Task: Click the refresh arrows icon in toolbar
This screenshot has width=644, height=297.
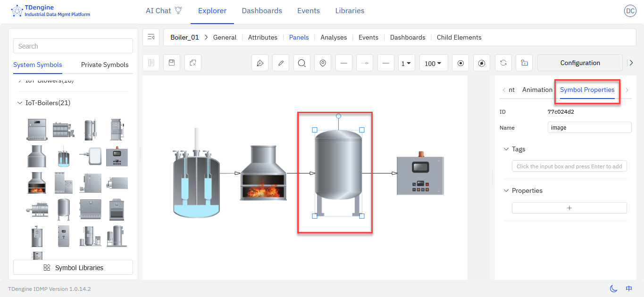Action: tap(503, 63)
